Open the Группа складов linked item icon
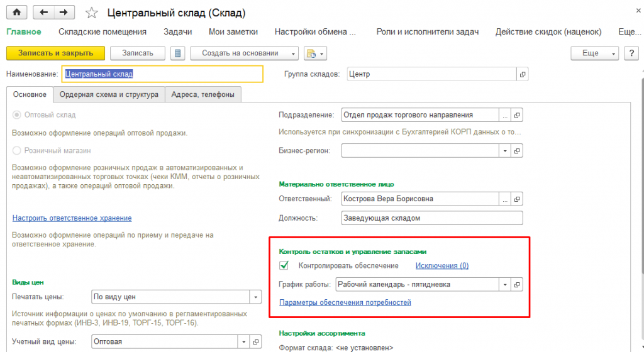This screenshot has width=644, height=352. (523, 74)
